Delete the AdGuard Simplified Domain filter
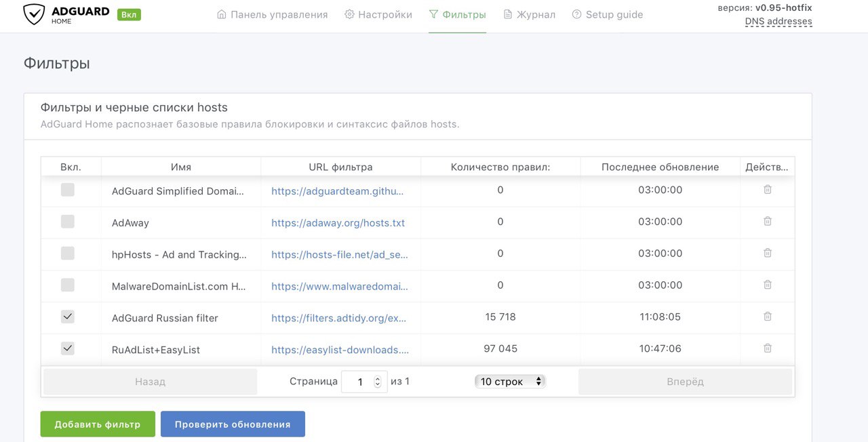The image size is (868, 442). (768, 190)
